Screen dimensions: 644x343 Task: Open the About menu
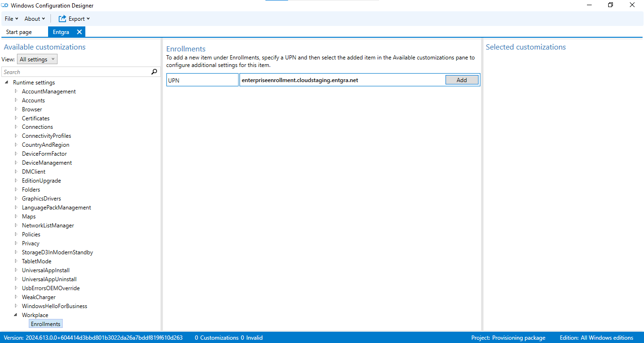pyautogui.click(x=35, y=19)
